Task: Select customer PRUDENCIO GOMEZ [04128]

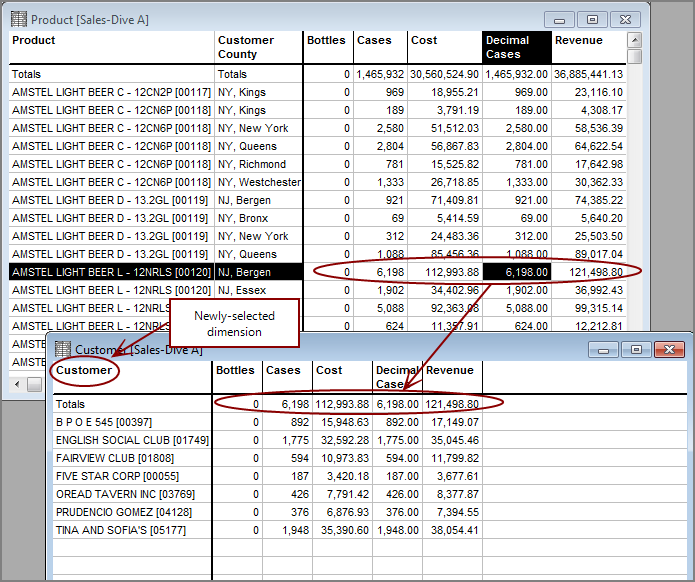Action: (x=132, y=512)
